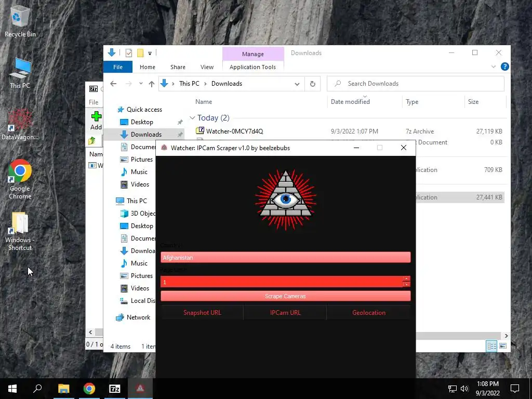Click the Scrape Cameras button
This screenshot has width=532, height=399.
pyautogui.click(x=285, y=296)
